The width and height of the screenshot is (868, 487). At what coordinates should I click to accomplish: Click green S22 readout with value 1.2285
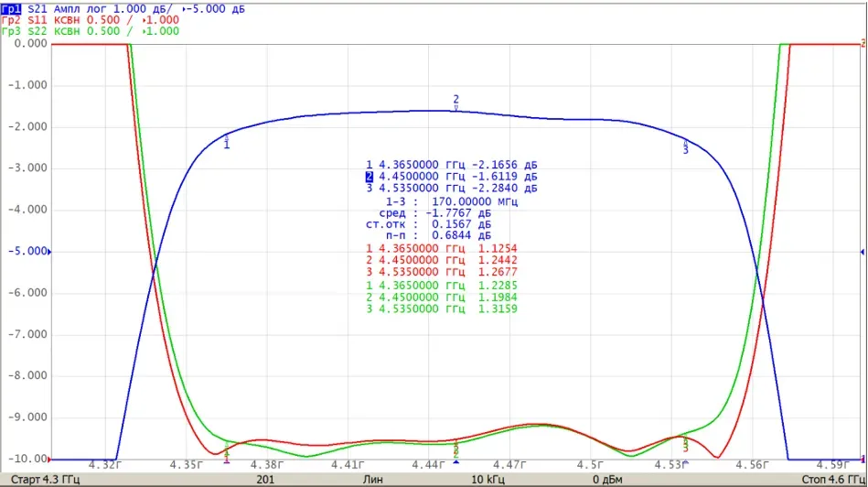(441, 286)
